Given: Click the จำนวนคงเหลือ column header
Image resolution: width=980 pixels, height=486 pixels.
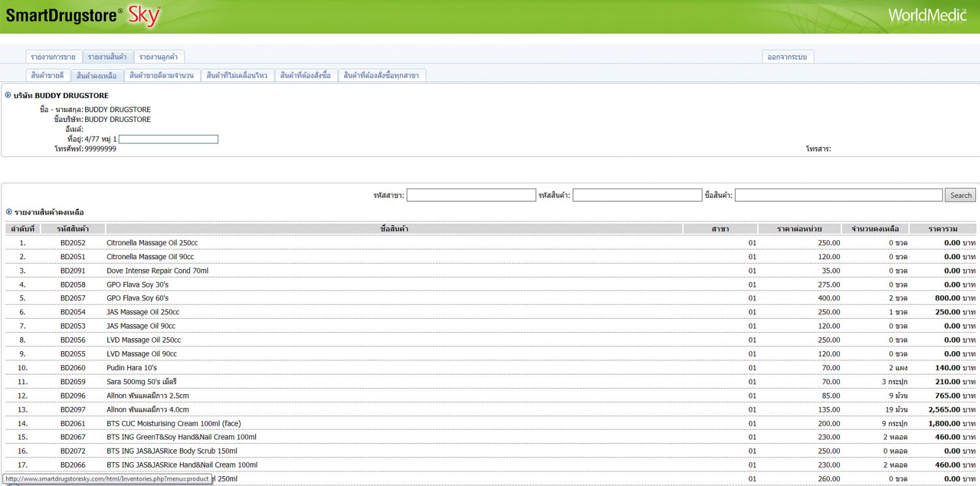Looking at the screenshot, I should point(875,229).
